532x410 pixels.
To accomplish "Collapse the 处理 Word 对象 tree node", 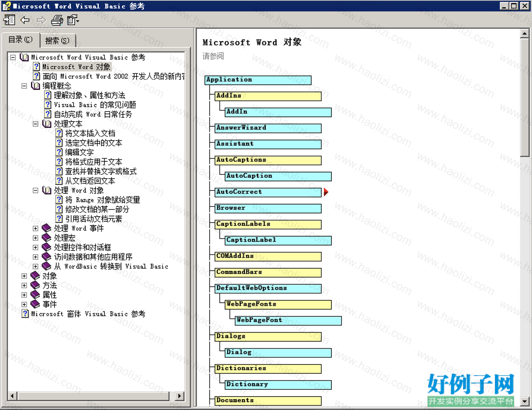I will tap(35, 190).
